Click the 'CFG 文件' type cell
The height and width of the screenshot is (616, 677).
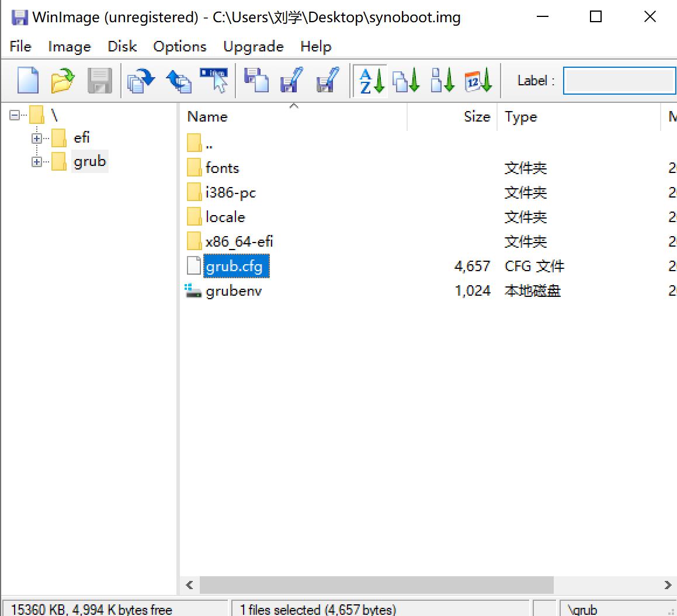(x=534, y=266)
